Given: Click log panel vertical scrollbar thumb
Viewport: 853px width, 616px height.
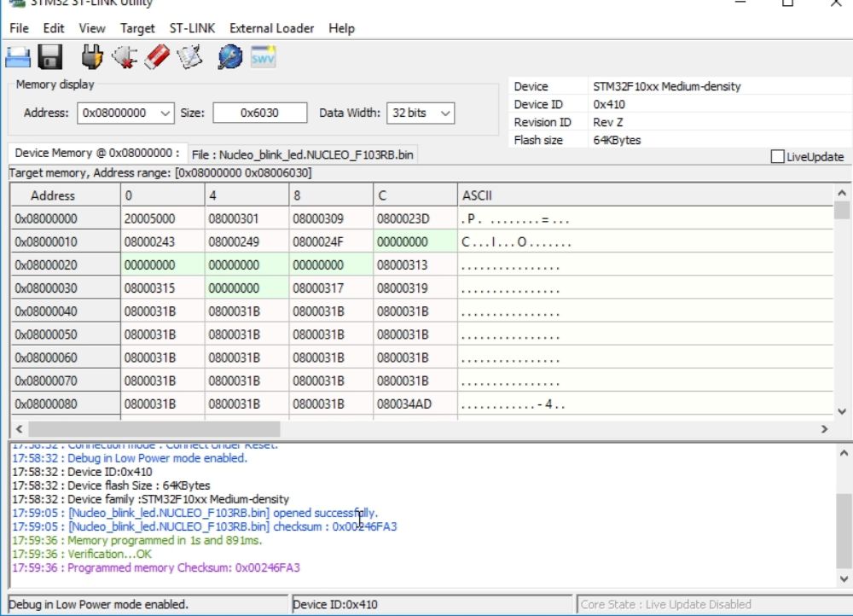Looking at the screenshot, I should (844, 531).
